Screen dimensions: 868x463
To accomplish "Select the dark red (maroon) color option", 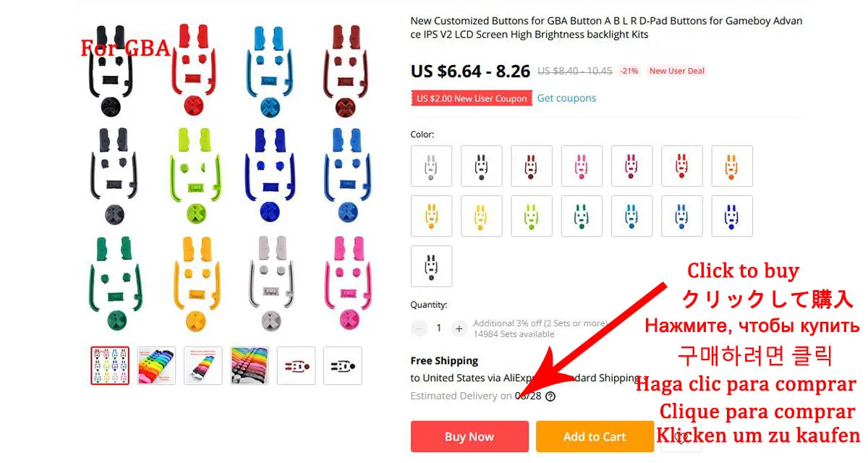I will [532, 166].
